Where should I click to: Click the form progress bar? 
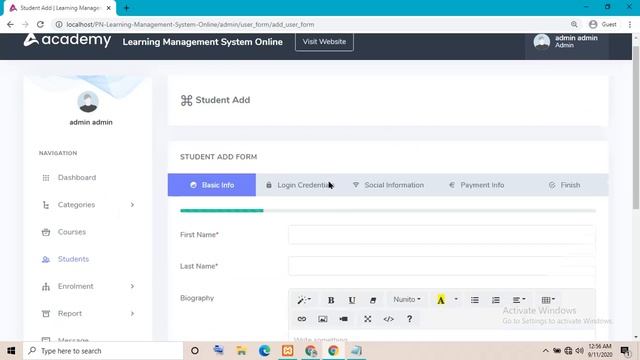point(388,211)
